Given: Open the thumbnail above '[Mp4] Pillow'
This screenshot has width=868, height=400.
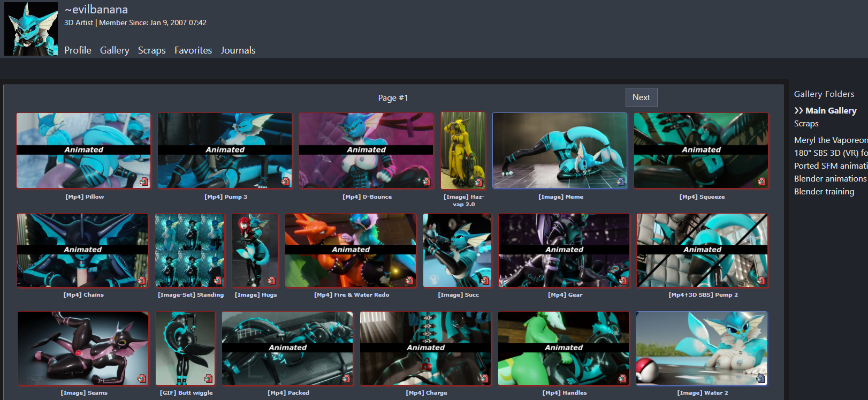Looking at the screenshot, I should [x=83, y=150].
